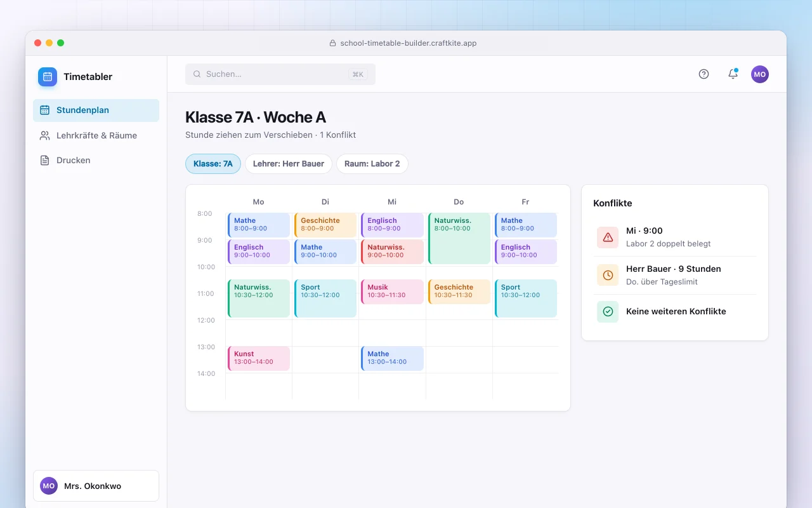Open Stundenplan in the sidebar
The height and width of the screenshot is (508, 812).
point(96,110)
